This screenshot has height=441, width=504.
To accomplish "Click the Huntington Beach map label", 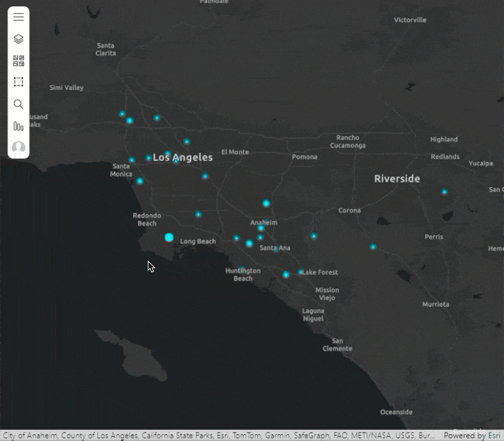I will [243, 274].
